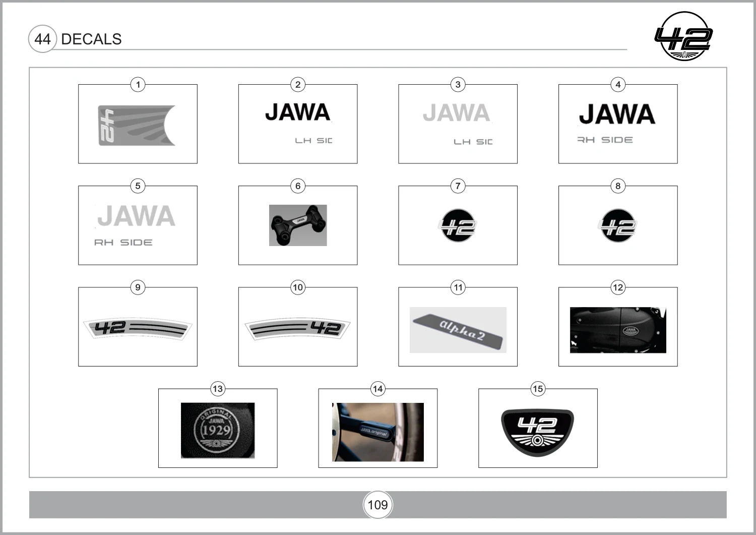Screen dimensions: 756x535
Task: Select callout number 2
Action: pos(298,84)
